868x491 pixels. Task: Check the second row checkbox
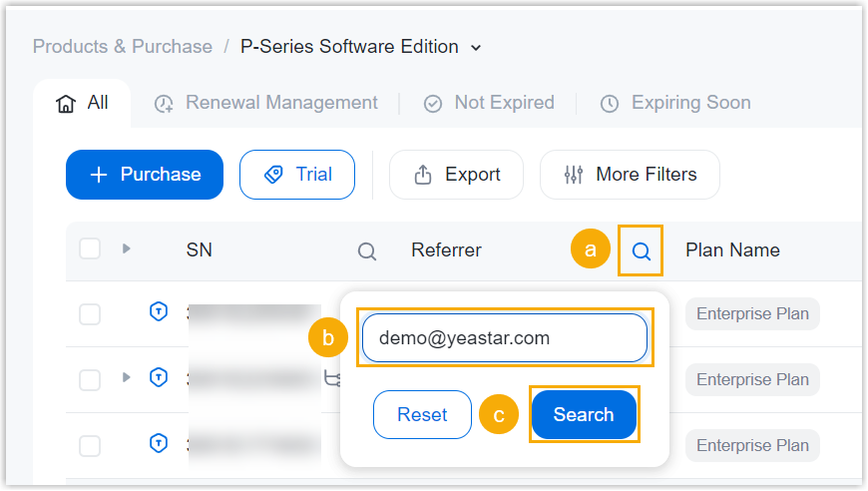tap(90, 379)
